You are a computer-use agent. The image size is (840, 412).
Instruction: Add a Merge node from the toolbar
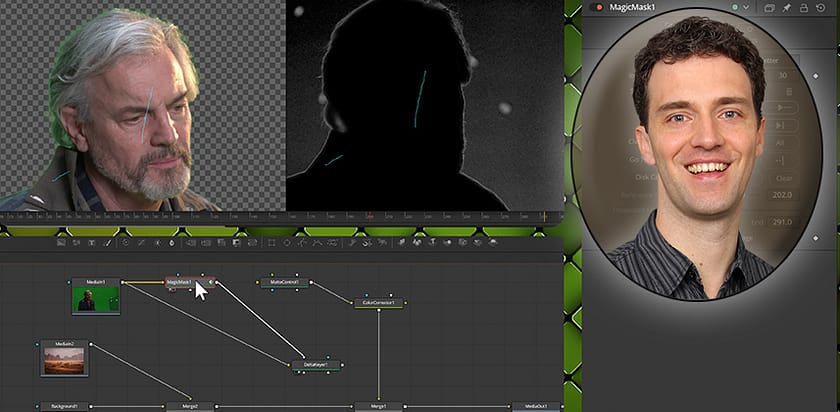click(191, 243)
